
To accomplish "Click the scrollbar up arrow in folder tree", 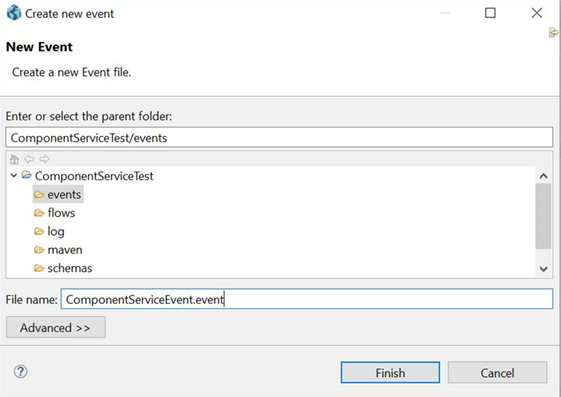I will (543, 176).
